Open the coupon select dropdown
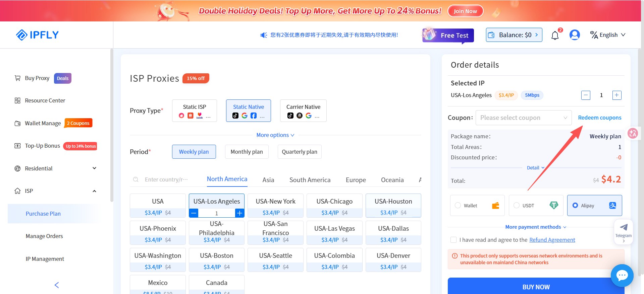 tap(524, 118)
